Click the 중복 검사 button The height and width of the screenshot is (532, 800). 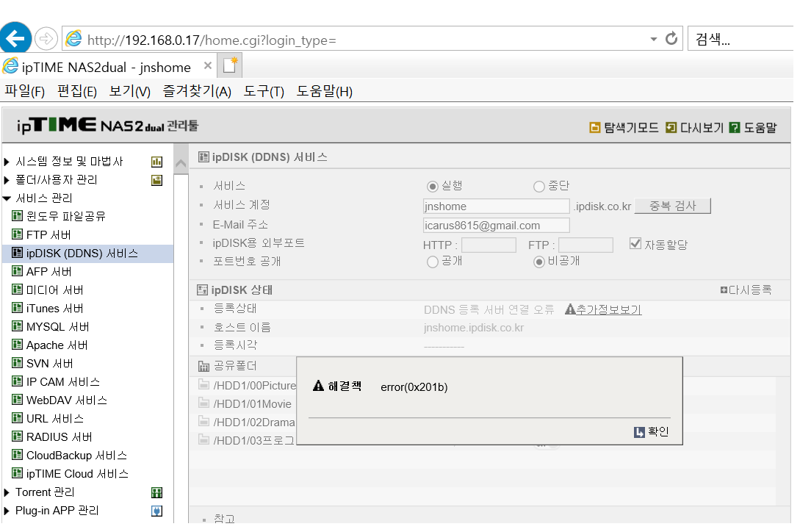tap(672, 206)
